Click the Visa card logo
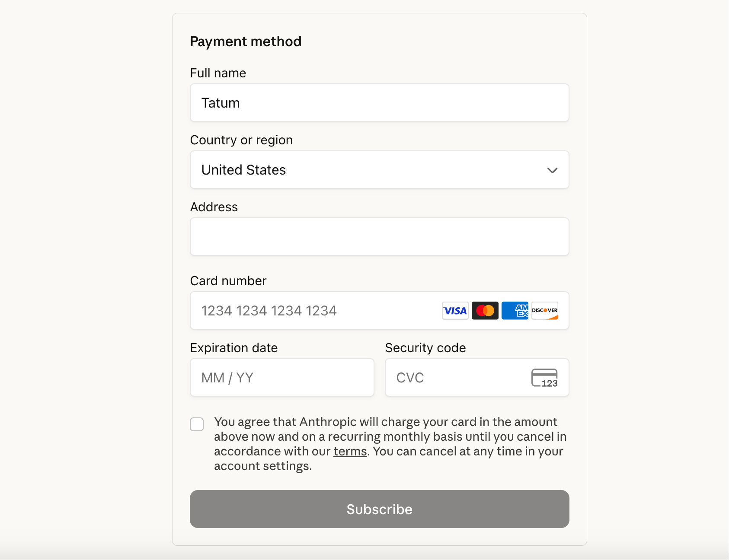Screen dimensions: 729x560 [x=455, y=311]
